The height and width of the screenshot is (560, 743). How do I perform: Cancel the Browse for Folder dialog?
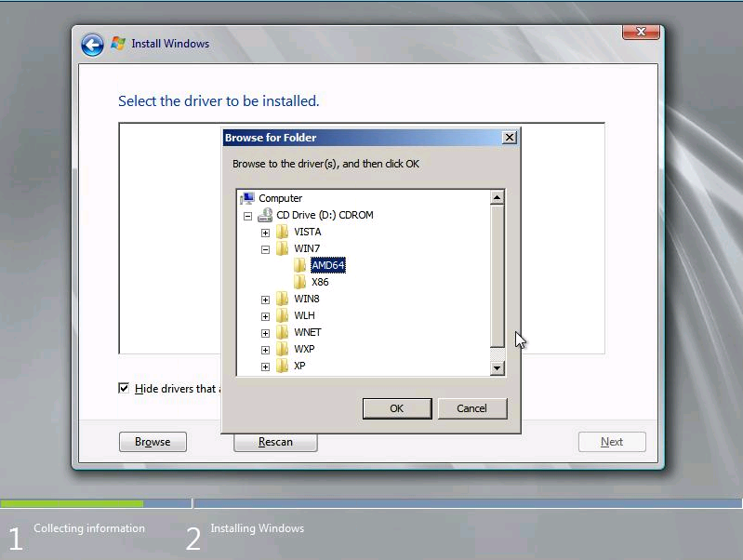point(472,408)
